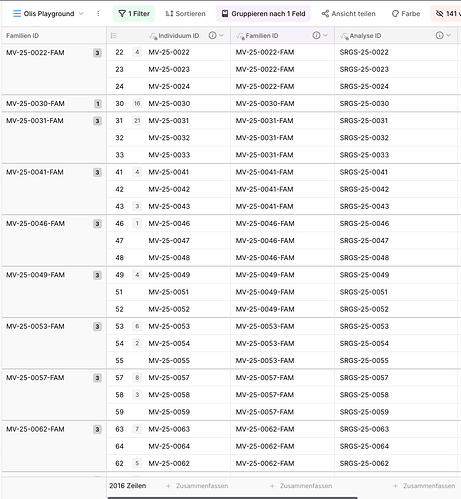Click comment badge 6 in row 53
The height and width of the screenshot is (499, 461).
click(x=137, y=326)
